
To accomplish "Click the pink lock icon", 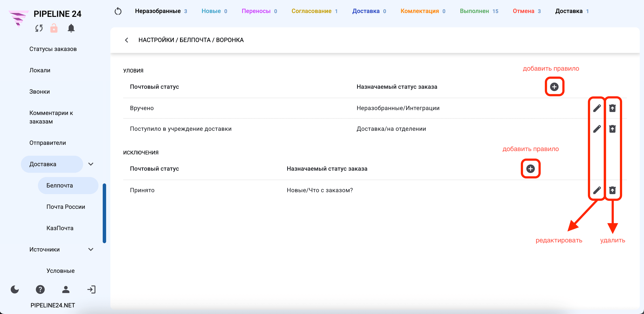I will [x=54, y=28].
